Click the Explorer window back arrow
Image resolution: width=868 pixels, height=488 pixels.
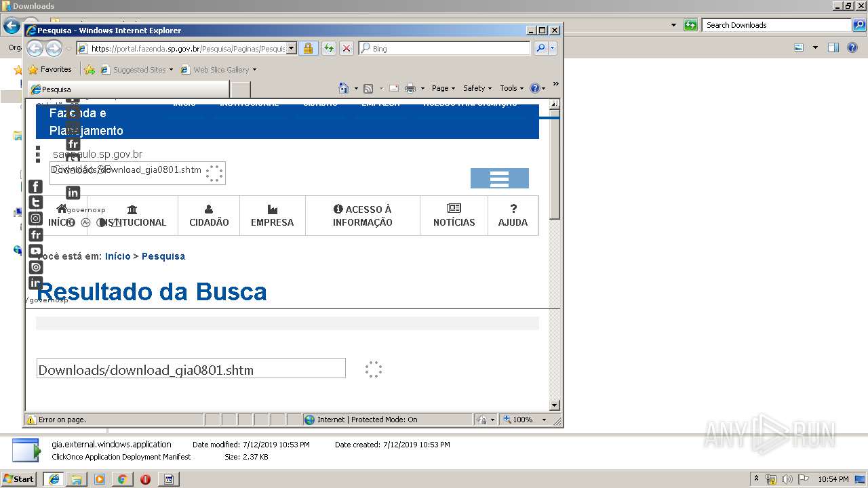coord(12,26)
